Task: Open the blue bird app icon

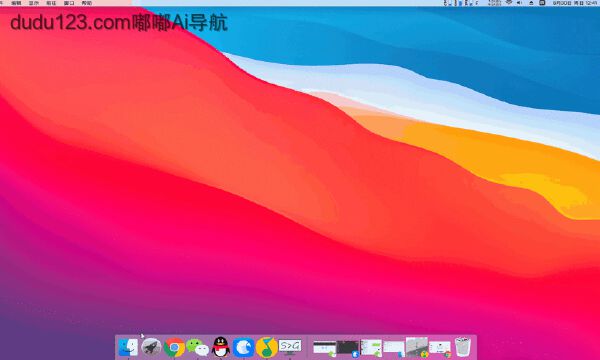Action: point(244,347)
